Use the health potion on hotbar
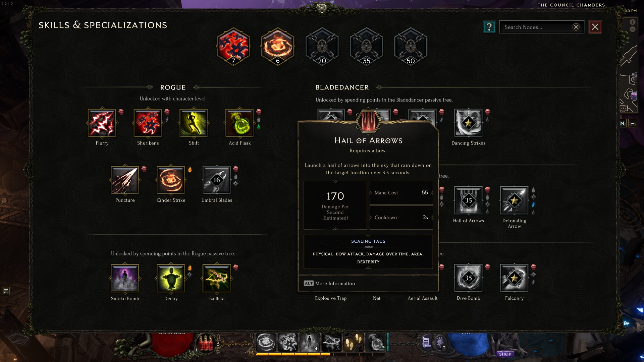Screen dimensions: 644x362 tap(206, 344)
